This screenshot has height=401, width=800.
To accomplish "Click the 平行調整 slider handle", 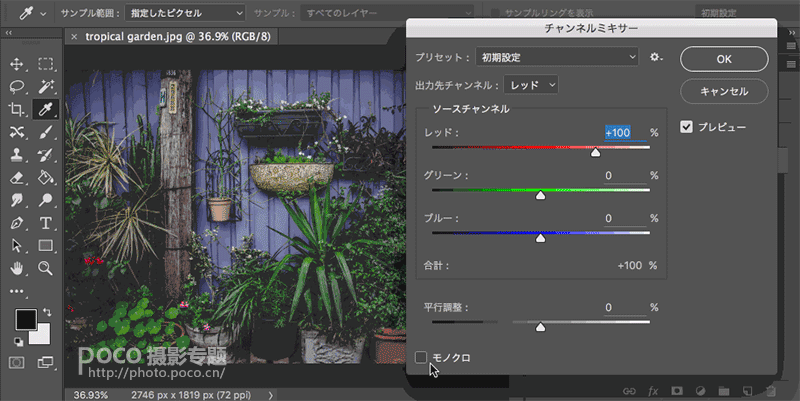I will click(x=540, y=327).
